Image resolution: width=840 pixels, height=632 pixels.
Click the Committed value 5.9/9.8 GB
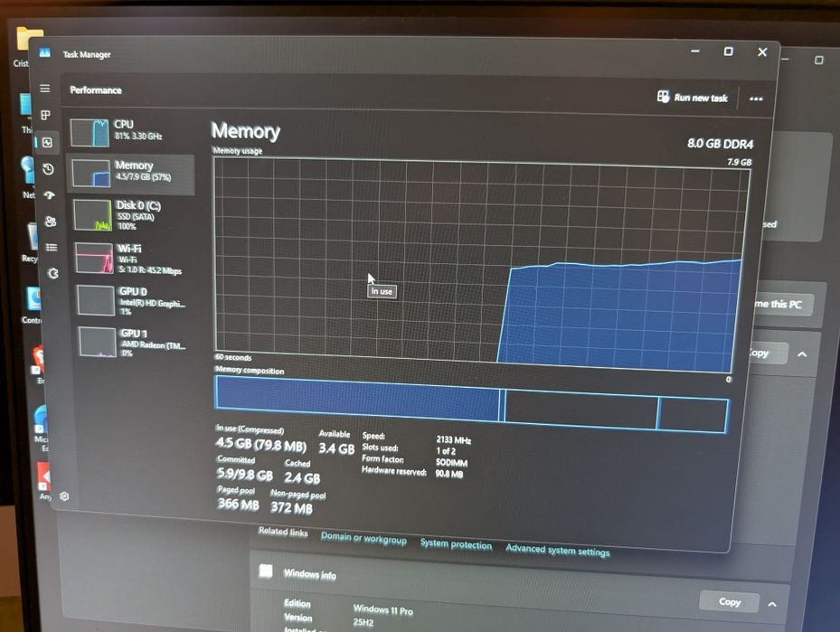point(245,475)
